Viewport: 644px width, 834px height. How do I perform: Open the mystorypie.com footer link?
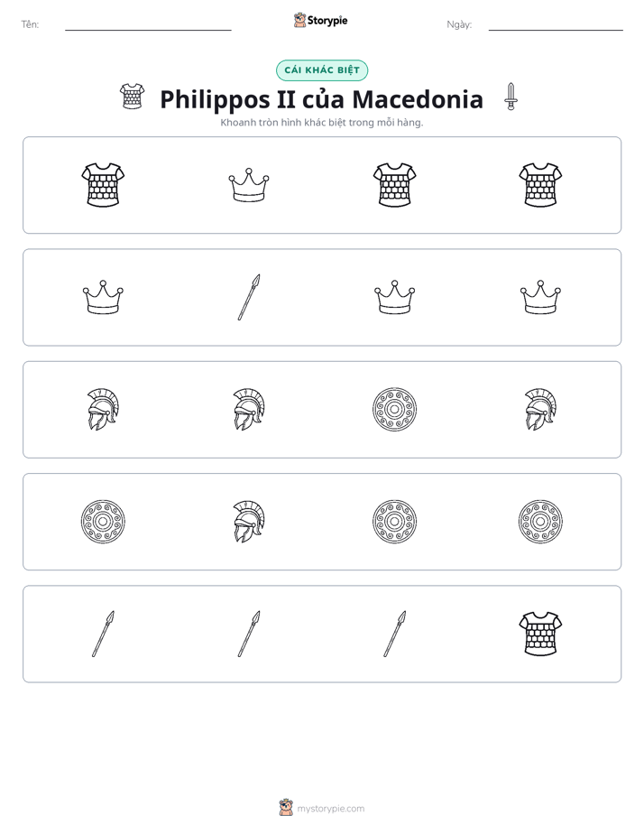pyautogui.click(x=330, y=809)
